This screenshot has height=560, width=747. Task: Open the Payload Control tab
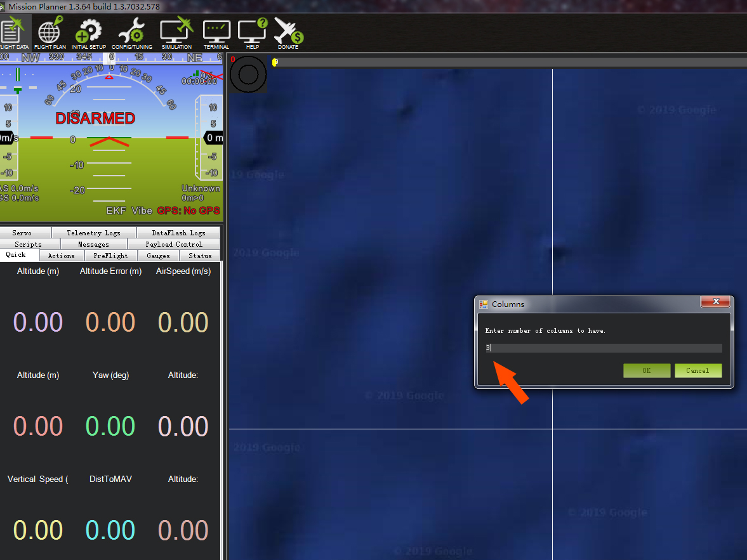click(174, 244)
